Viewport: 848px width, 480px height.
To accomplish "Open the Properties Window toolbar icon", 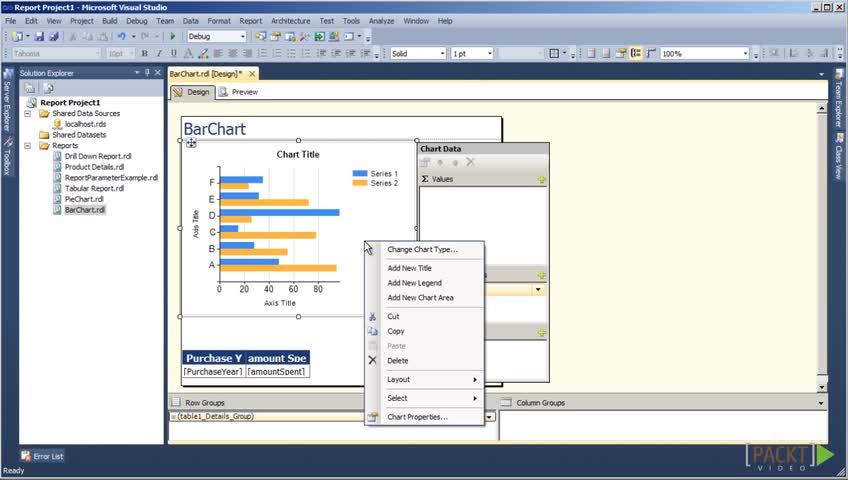I will pyautogui.click(x=275, y=37).
